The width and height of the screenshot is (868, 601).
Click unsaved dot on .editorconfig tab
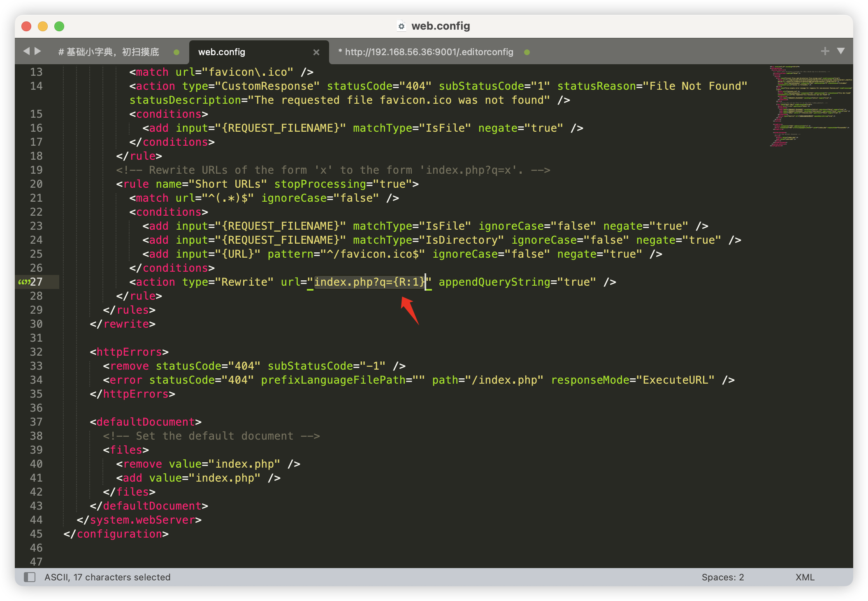527,52
